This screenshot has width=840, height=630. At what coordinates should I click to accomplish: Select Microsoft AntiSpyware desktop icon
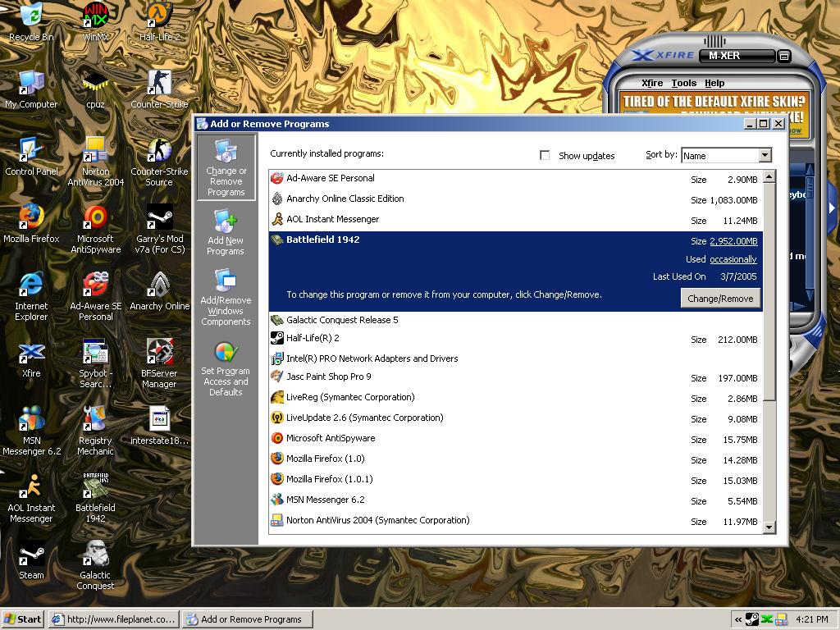pos(95,228)
